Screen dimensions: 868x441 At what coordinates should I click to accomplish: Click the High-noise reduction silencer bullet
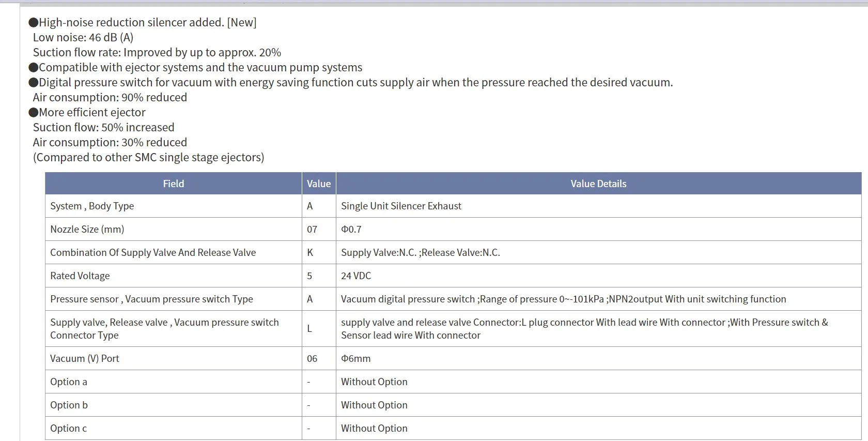point(143,22)
